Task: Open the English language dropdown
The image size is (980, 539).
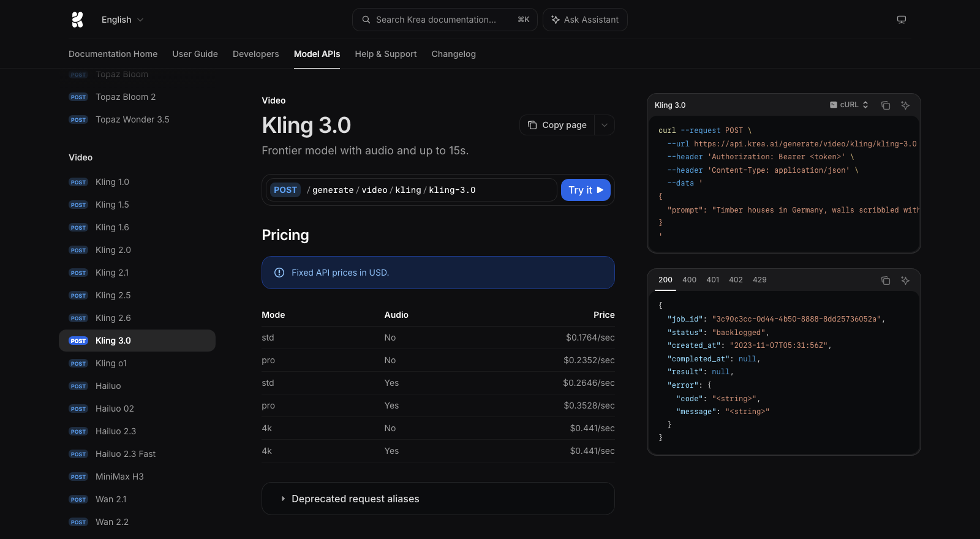Action: (x=123, y=20)
